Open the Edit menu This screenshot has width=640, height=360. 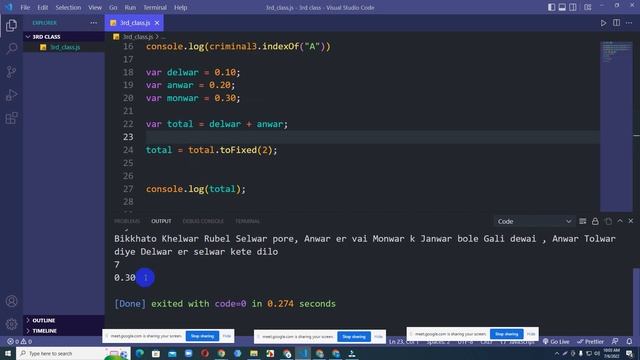(42, 7)
